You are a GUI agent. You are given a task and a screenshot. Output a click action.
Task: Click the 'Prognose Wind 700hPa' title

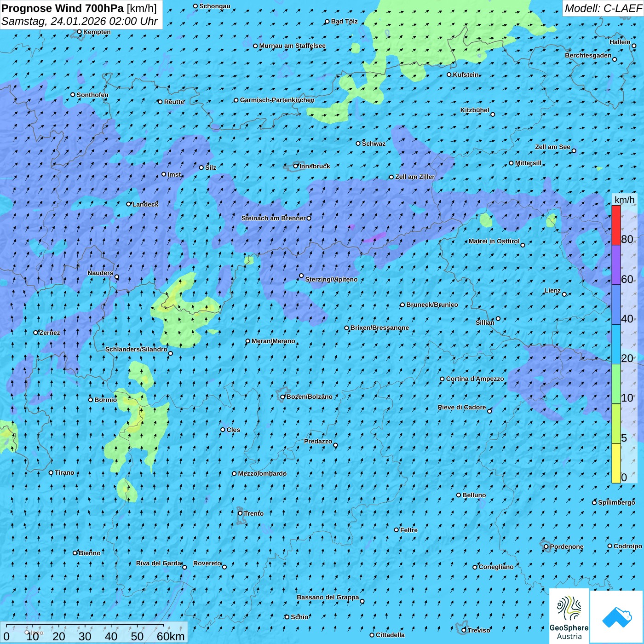(x=63, y=8)
